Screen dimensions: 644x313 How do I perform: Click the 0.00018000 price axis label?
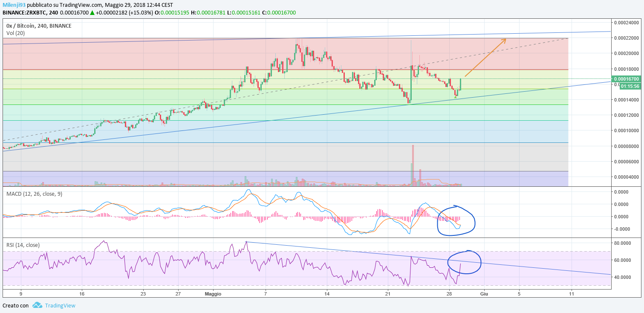pos(626,69)
